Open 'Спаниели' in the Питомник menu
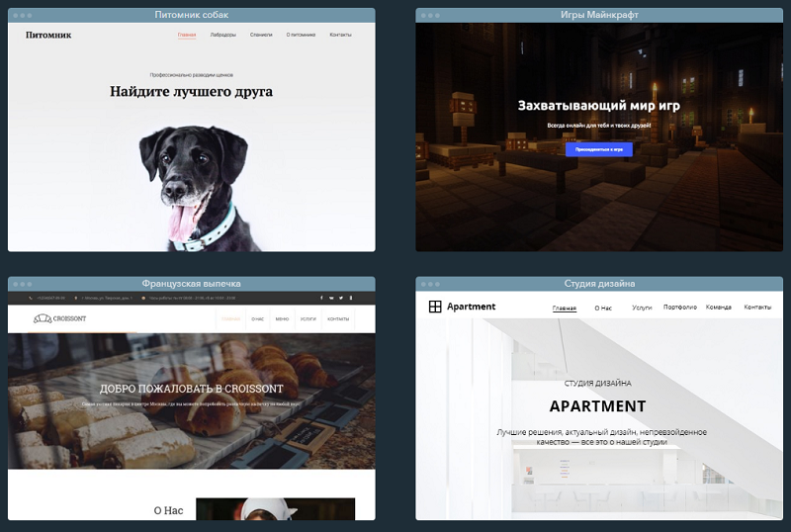Viewport: 791px width, 532px height. [261, 35]
